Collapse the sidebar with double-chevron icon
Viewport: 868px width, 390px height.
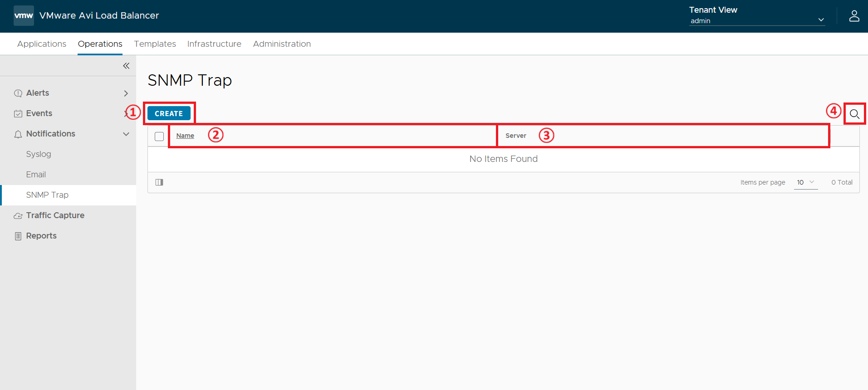[126, 66]
